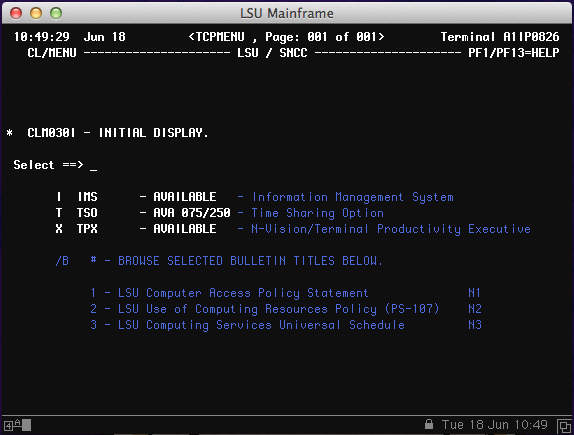Click 'N-Vision/Terminal Productivity Executive' text
The width and height of the screenshot is (574, 435).
(x=391, y=229)
